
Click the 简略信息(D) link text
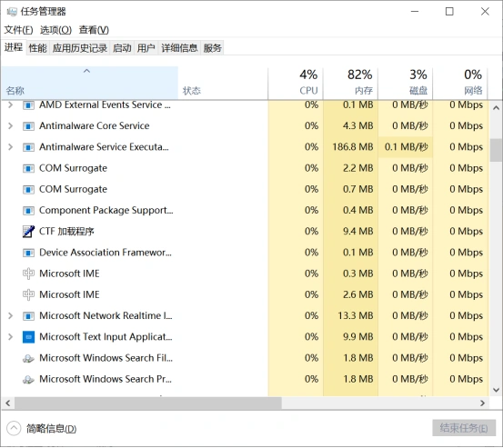51,429
